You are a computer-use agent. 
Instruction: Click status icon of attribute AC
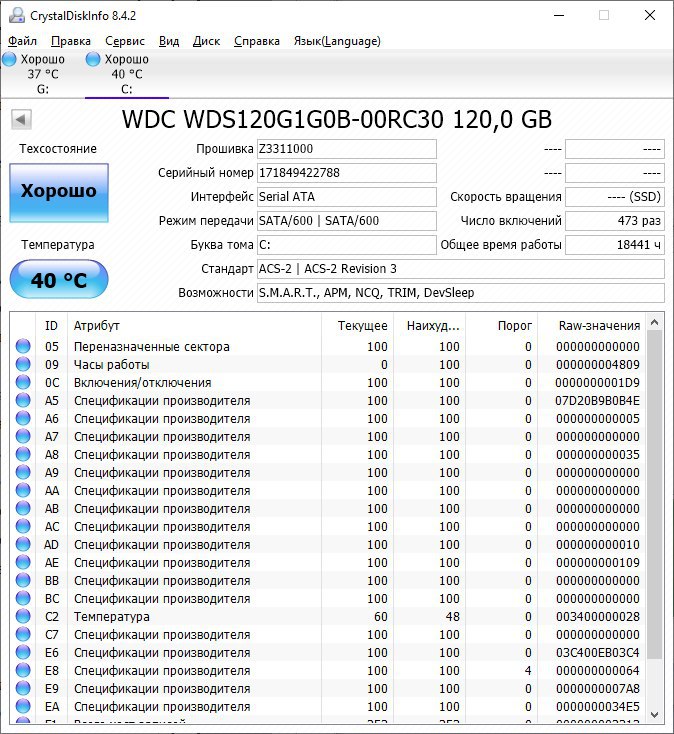click(23, 527)
